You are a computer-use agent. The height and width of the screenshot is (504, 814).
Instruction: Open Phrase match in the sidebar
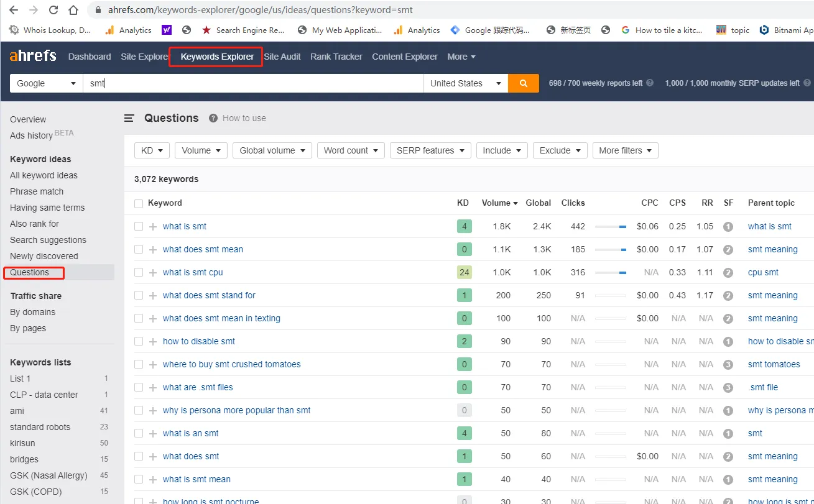37,191
